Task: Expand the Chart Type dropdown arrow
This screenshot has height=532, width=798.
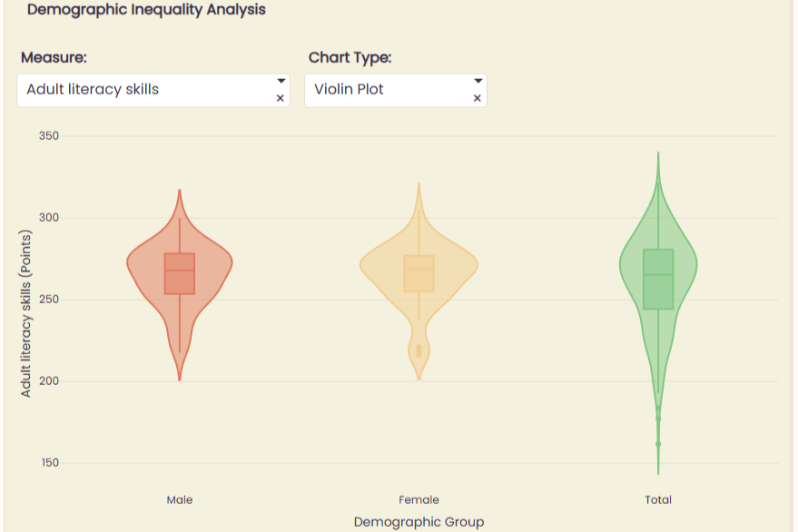Action: coord(478,81)
